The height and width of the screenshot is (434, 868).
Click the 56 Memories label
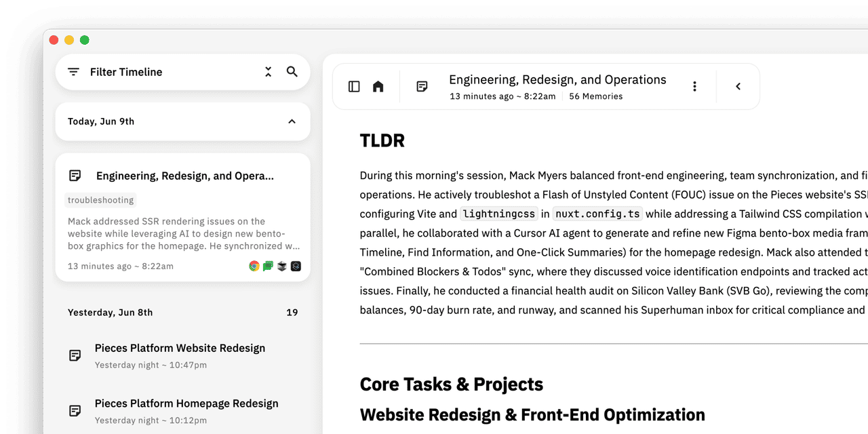tap(596, 96)
